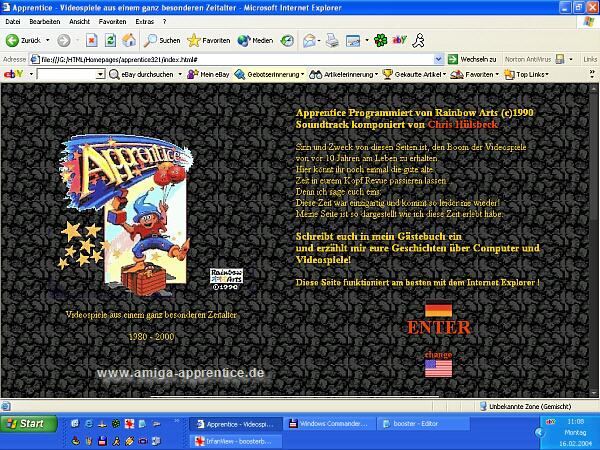Launch IrfanView red icon in quick launch
Viewport: 600px width, 450px height.
tap(129, 424)
